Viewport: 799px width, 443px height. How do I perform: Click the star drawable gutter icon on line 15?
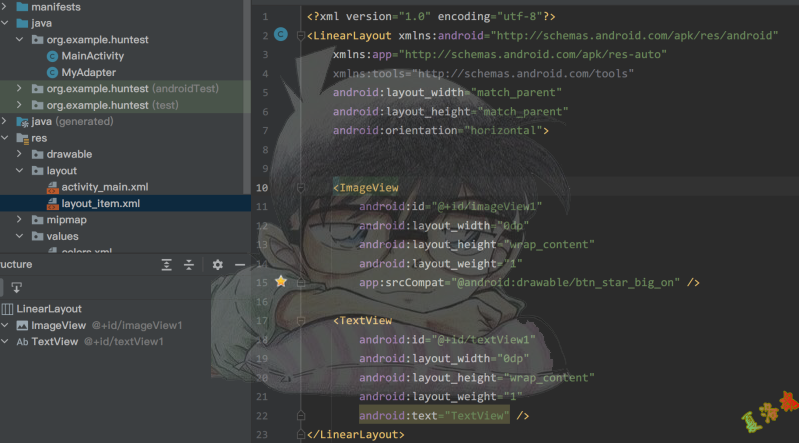[281, 282]
